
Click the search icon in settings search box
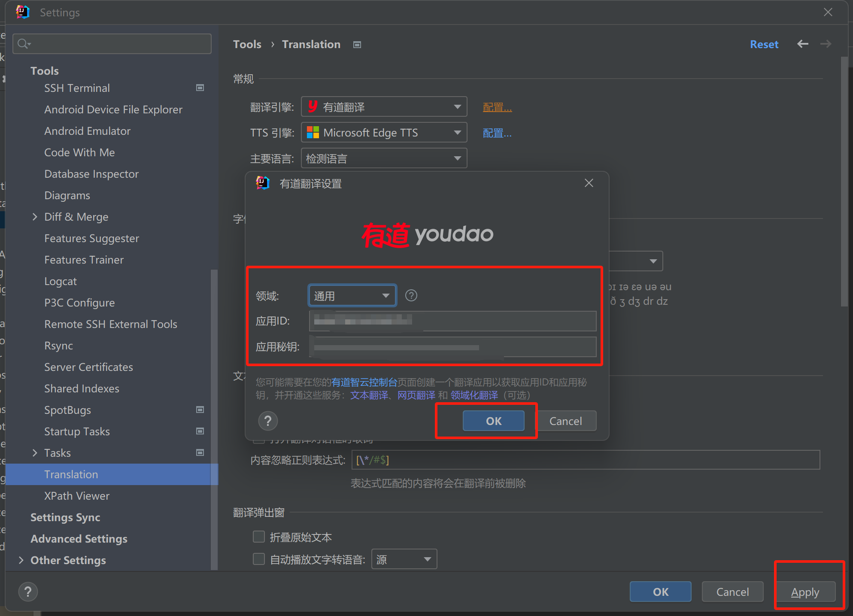[x=24, y=44]
